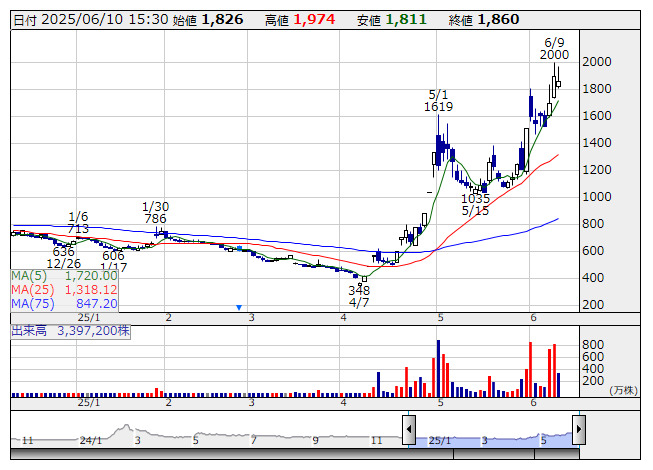The height and width of the screenshot is (470, 653).
Task: Click the 6/9 2000 high price label
Action: [x=554, y=48]
